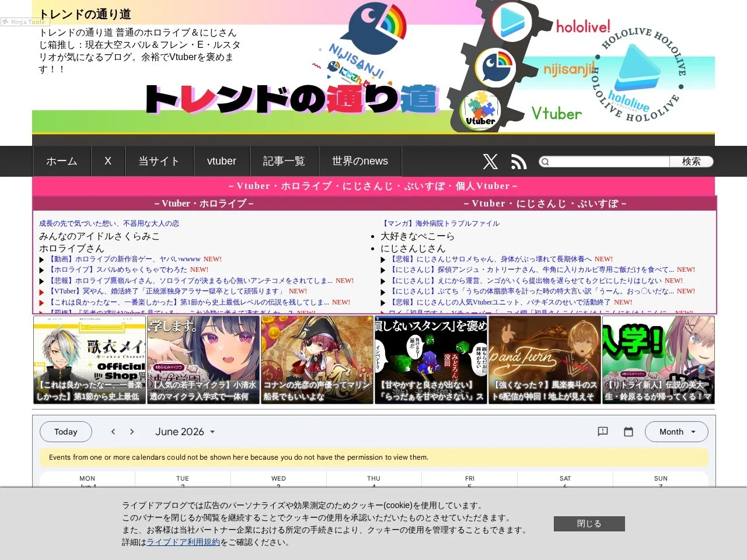This screenshot has width=747, height=560.
Task: Click the 検索 search button
Action: 692,162
